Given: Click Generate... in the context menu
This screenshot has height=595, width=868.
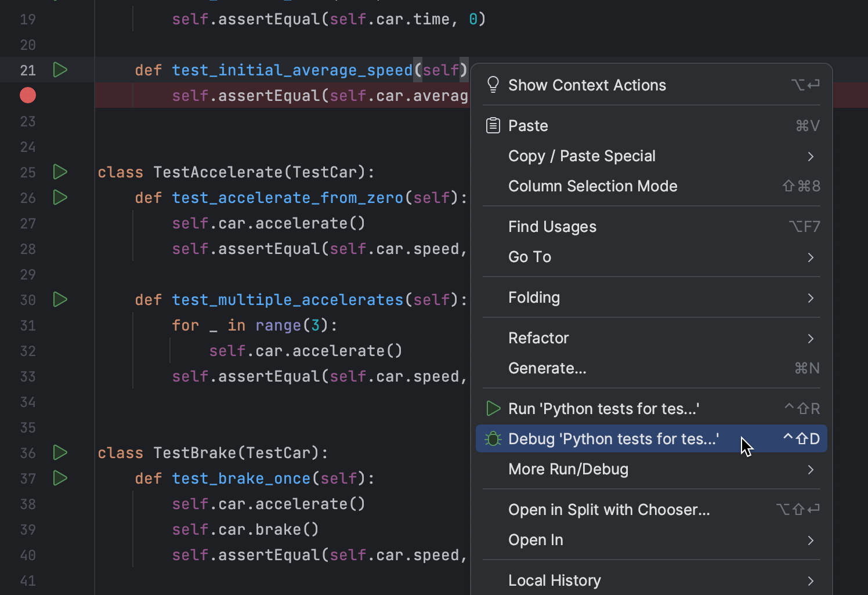Looking at the screenshot, I should click(547, 368).
